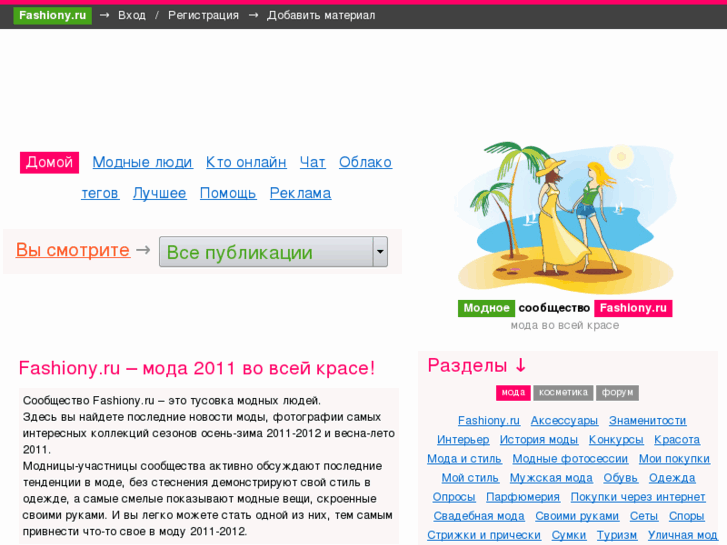Open the Fashiony.ru section link
Image resolution: width=727 pixels, height=545 pixels.
click(489, 420)
